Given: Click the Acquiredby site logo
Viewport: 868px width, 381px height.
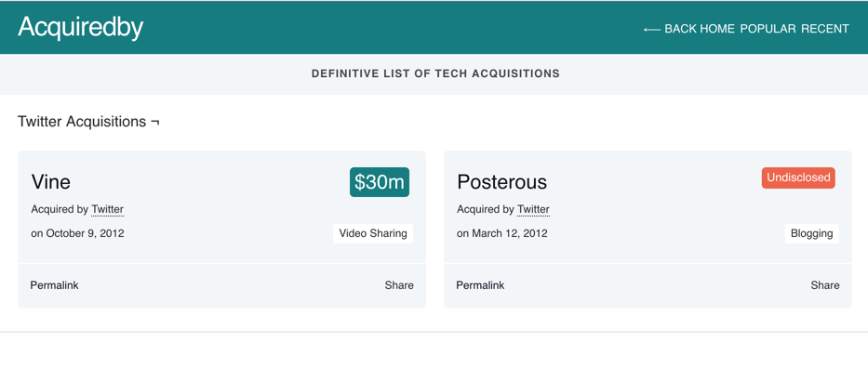Looking at the screenshot, I should [81, 28].
